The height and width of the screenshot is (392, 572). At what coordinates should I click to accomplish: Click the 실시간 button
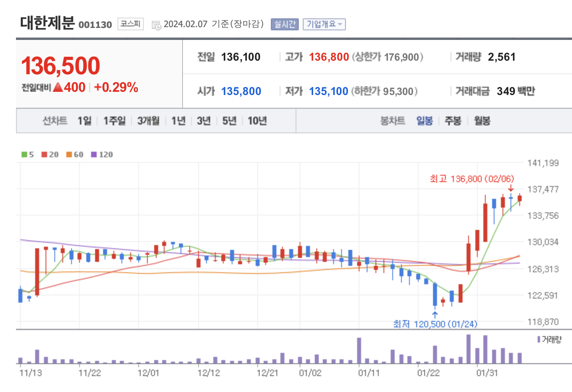[x=284, y=24]
